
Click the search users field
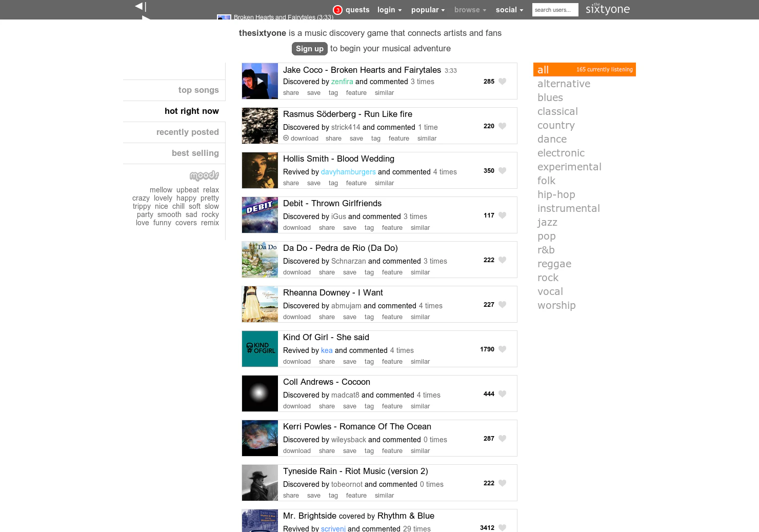(x=555, y=10)
